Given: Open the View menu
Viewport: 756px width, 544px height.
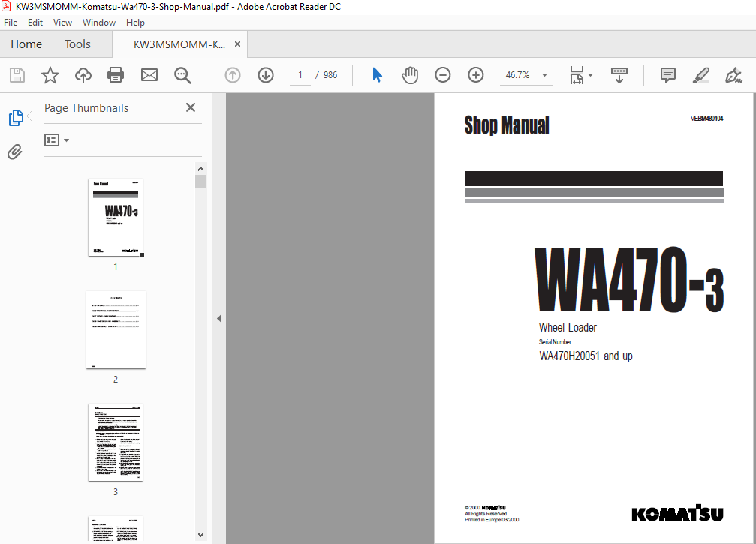Looking at the screenshot, I should click(62, 23).
